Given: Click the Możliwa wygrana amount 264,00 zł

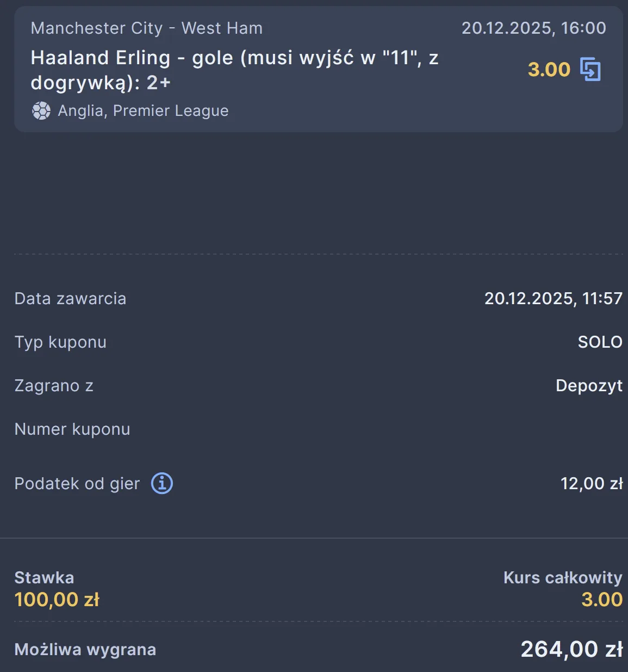Looking at the screenshot, I should [571, 649].
